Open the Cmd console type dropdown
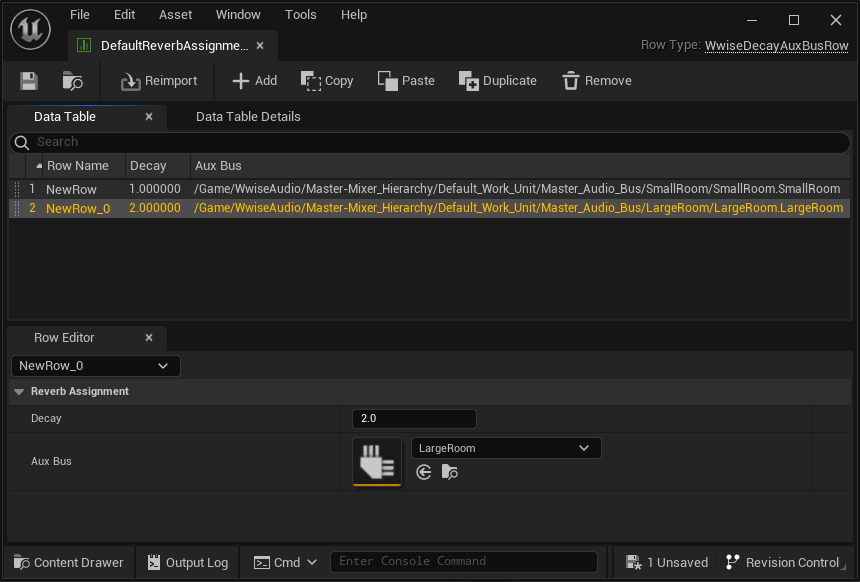Viewport: 860px width, 582px height. (286, 562)
